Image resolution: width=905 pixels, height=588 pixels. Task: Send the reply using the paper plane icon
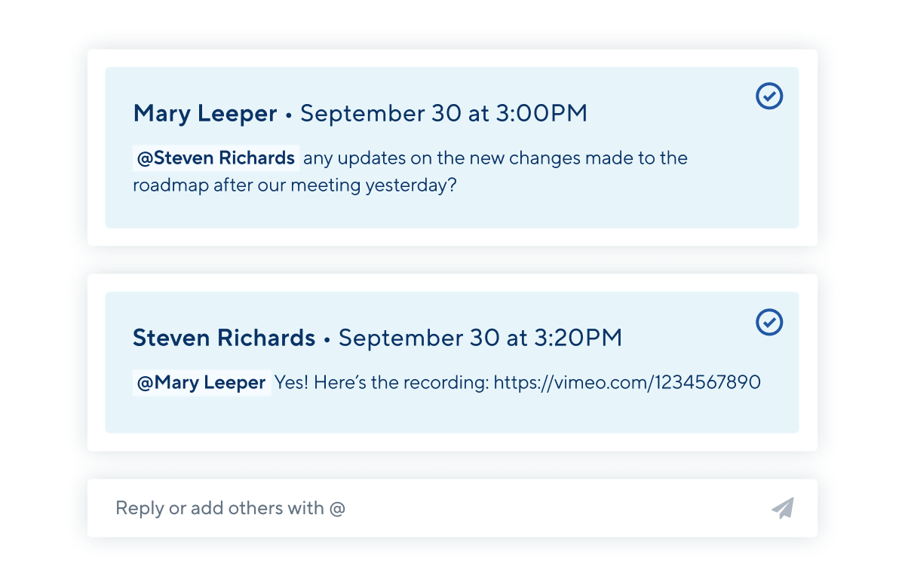point(783,508)
